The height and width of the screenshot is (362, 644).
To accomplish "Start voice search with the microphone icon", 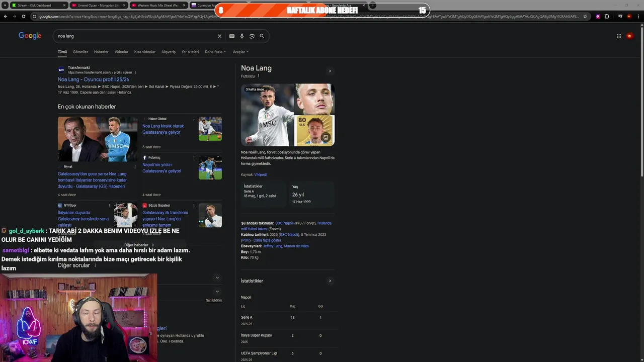I will 242,36.
